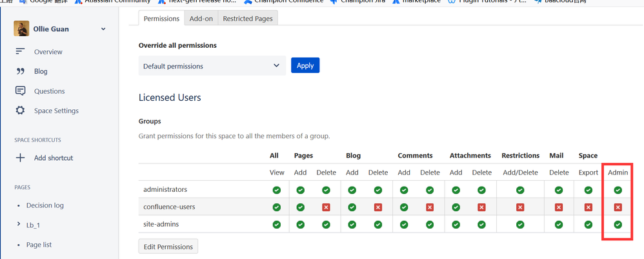The image size is (644, 259).
Task: Click confluence-users Space Export red cross icon
Action: pyautogui.click(x=588, y=207)
